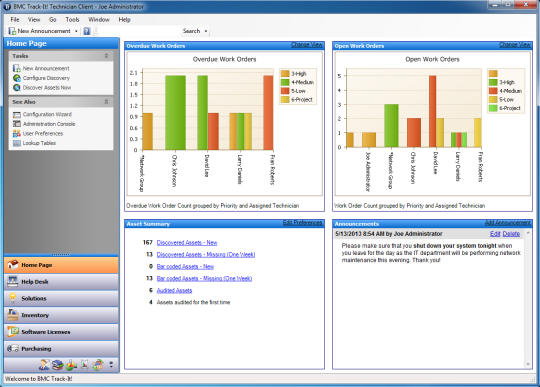Click 5-Low legend swatch in Open Work Orders chart

pos(493,100)
